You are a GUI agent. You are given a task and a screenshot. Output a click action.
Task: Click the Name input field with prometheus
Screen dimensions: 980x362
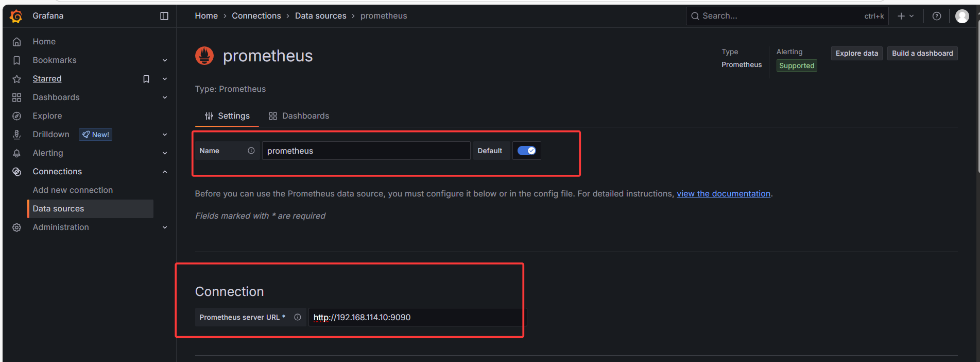coord(366,151)
